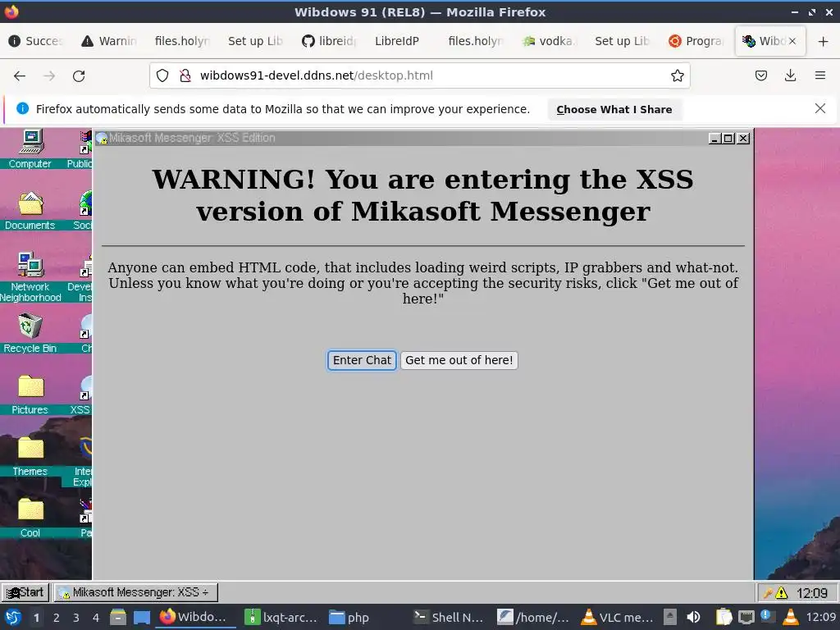
Task: Switch to the 'Warnin' tab
Action: (x=109, y=41)
